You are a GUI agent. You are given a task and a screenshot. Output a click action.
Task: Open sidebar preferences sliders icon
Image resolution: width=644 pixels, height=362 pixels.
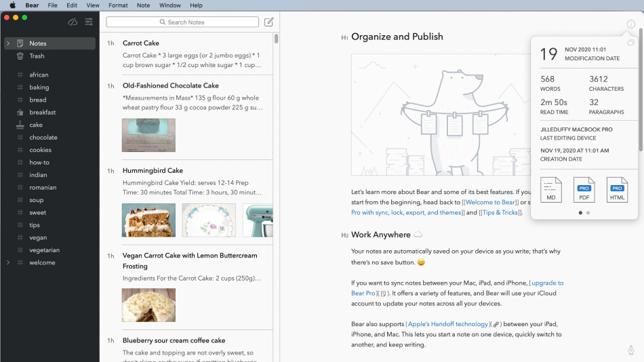point(89,22)
